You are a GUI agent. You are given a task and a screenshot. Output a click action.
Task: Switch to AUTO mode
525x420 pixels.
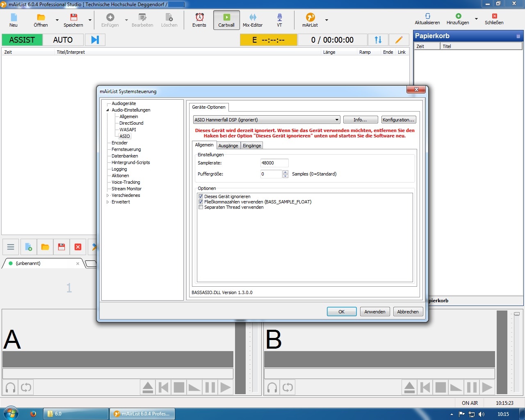click(x=63, y=40)
